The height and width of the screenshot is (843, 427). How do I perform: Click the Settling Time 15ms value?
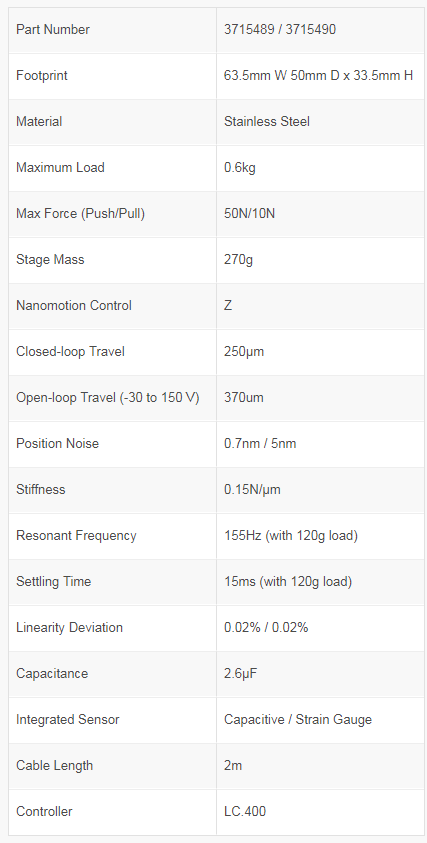click(x=288, y=582)
